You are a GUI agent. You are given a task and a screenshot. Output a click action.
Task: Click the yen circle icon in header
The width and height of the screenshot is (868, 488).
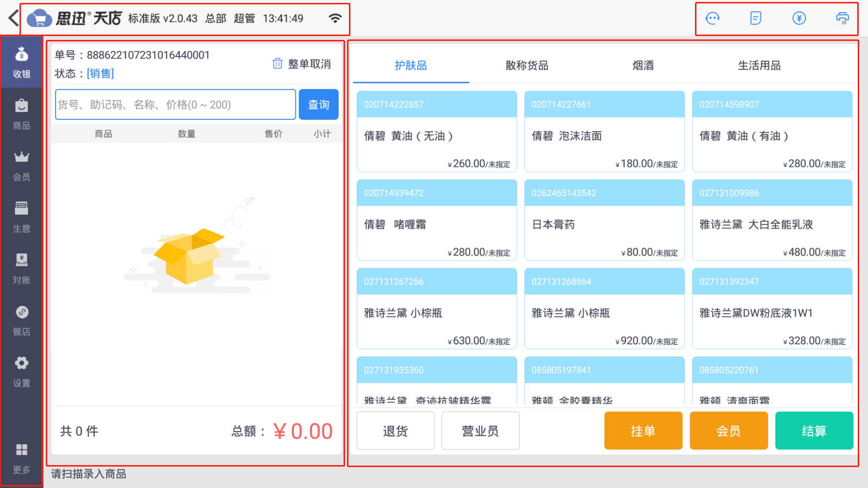tap(799, 19)
